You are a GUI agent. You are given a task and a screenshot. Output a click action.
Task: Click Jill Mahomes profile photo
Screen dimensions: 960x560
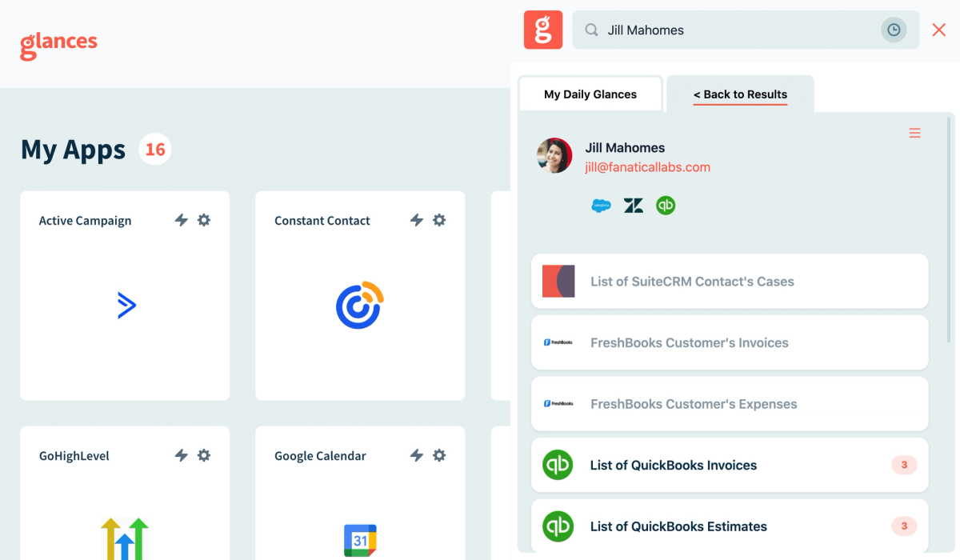[554, 156]
